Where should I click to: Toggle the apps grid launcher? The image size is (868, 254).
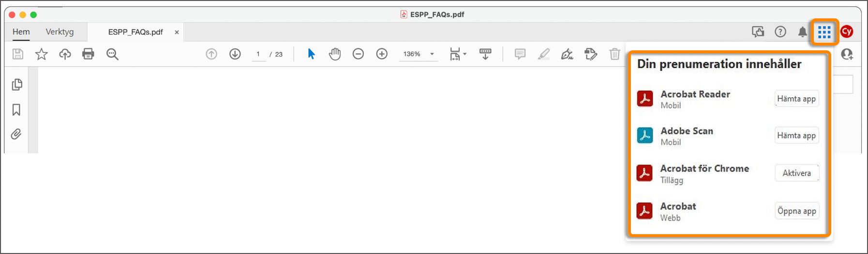[824, 32]
